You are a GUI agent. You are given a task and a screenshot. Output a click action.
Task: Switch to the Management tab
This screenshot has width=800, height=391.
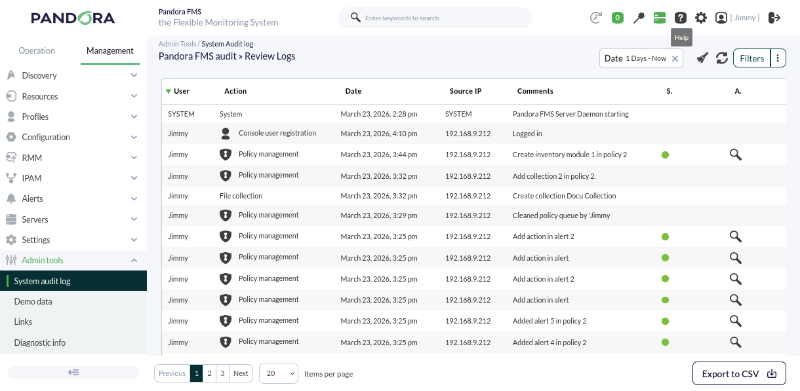pos(110,51)
